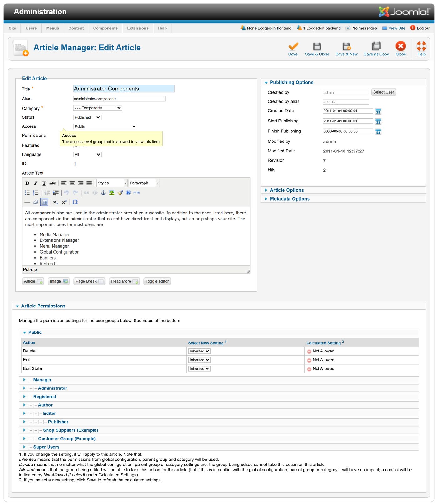The width and height of the screenshot is (438, 504).
Task: Open the Status dropdown showing Published
Action: coord(87,117)
